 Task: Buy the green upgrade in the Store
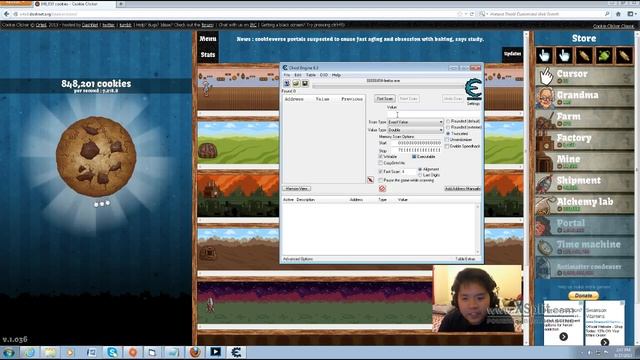click(x=604, y=56)
